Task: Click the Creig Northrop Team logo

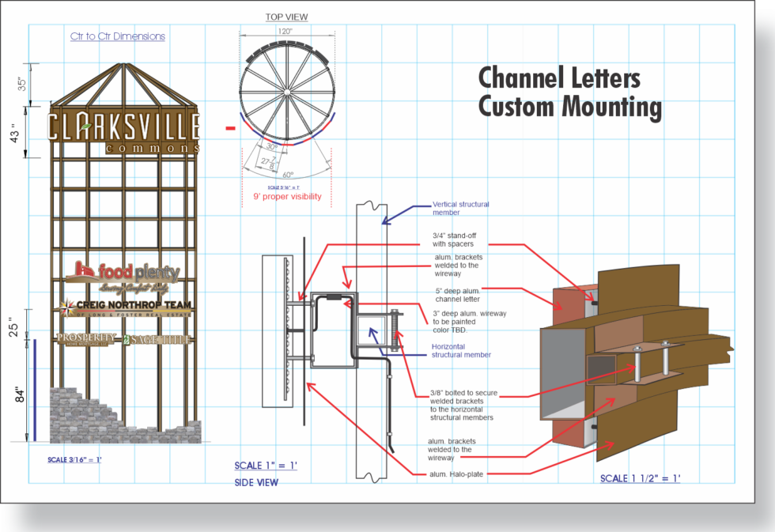Action: coord(126,308)
